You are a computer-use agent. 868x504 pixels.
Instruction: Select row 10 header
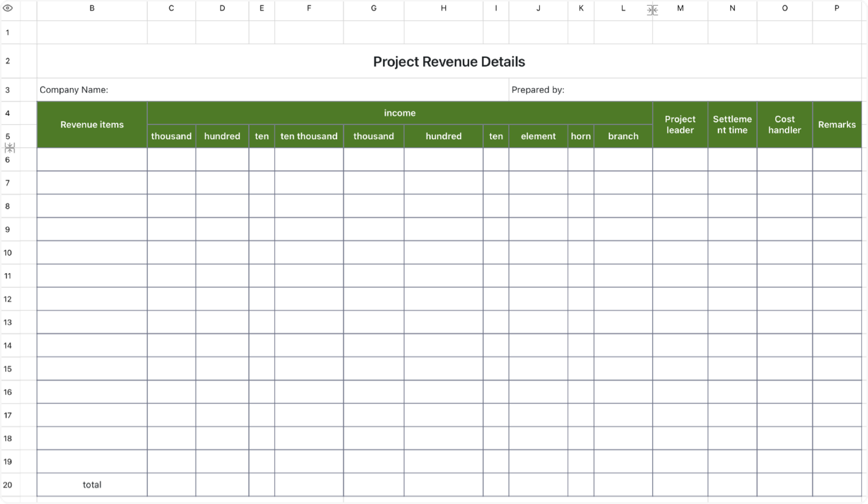point(8,253)
